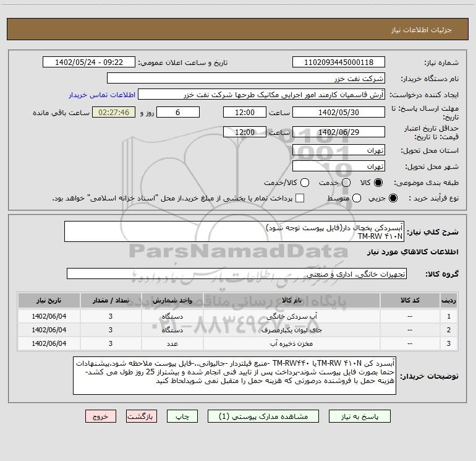Viewport: 476px width, 461px height.
Task: Click the announcement date 1402/05/24 field
Action: point(89,62)
